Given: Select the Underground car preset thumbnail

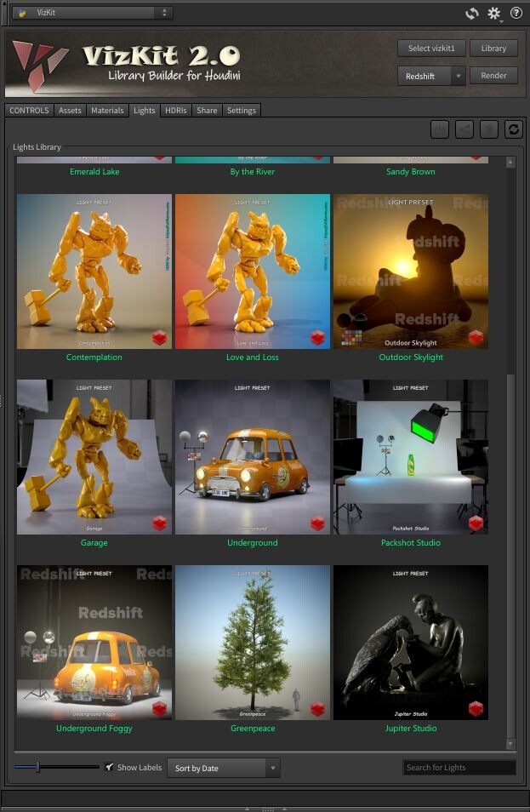Looking at the screenshot, I should 253,457.
